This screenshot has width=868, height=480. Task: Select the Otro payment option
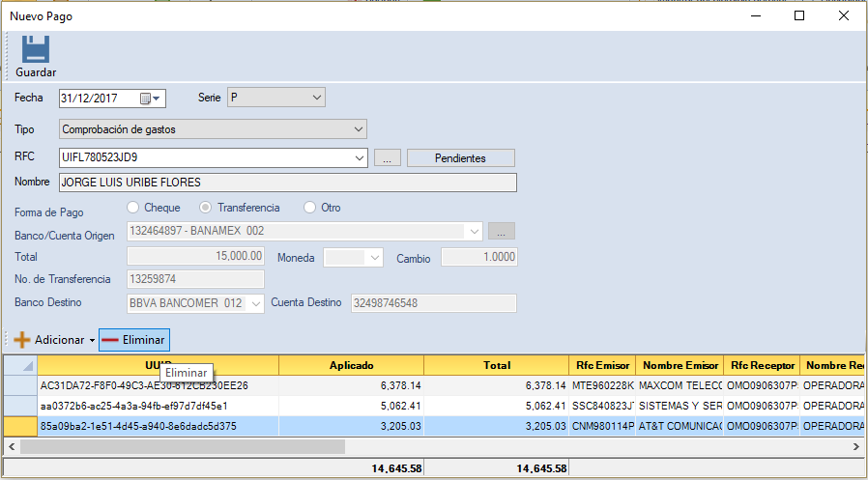pyautogui.click(x=310, y=208)
